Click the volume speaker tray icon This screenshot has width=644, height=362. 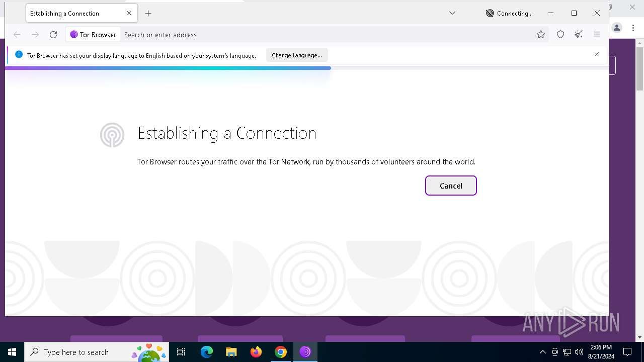pyautogui.click(x=579, y=352)
